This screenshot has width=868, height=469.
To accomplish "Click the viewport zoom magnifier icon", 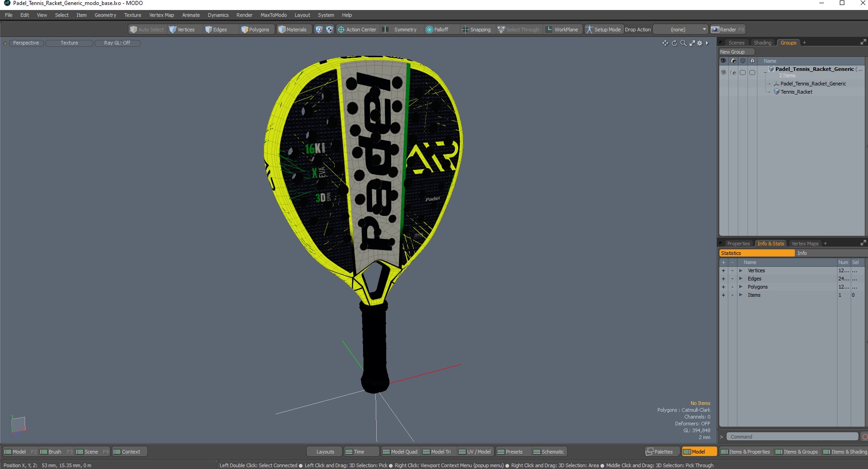I will (x=683, y=43).
